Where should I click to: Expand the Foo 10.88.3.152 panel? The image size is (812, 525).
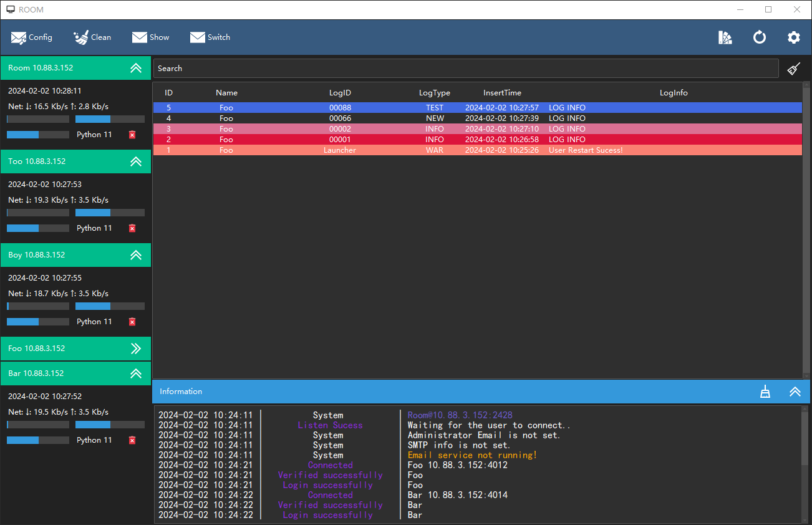tap(136, 349)
